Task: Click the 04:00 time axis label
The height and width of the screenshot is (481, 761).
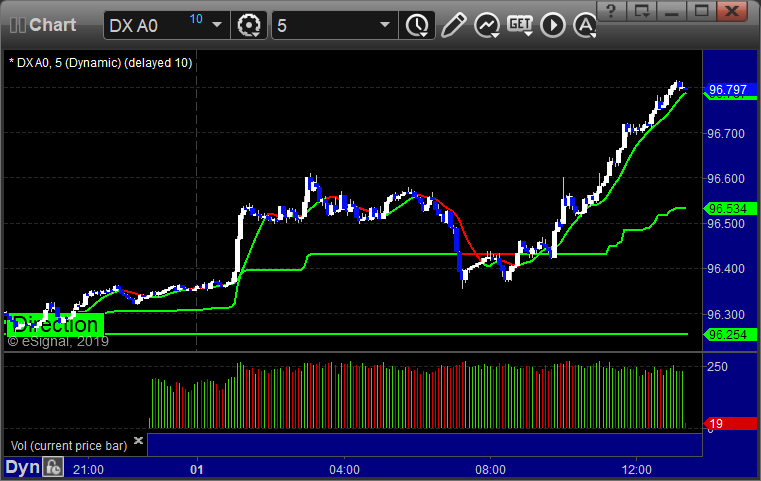Action: coord(345,470)
